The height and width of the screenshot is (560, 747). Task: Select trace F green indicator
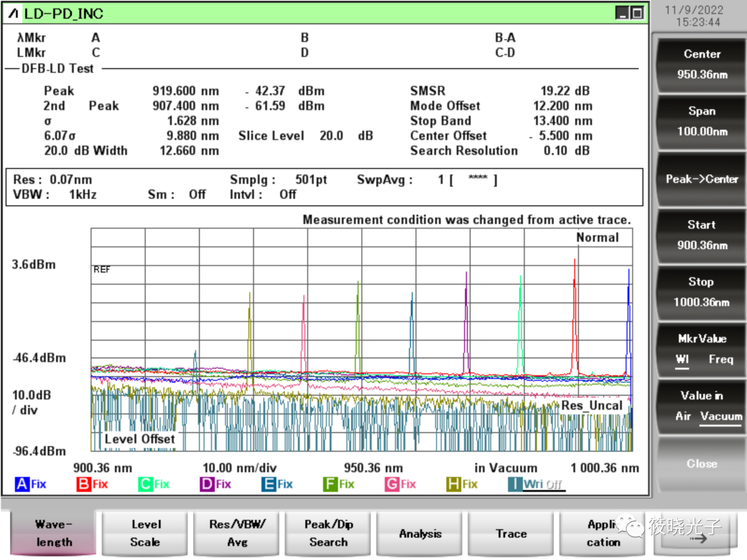click(330, 484)
